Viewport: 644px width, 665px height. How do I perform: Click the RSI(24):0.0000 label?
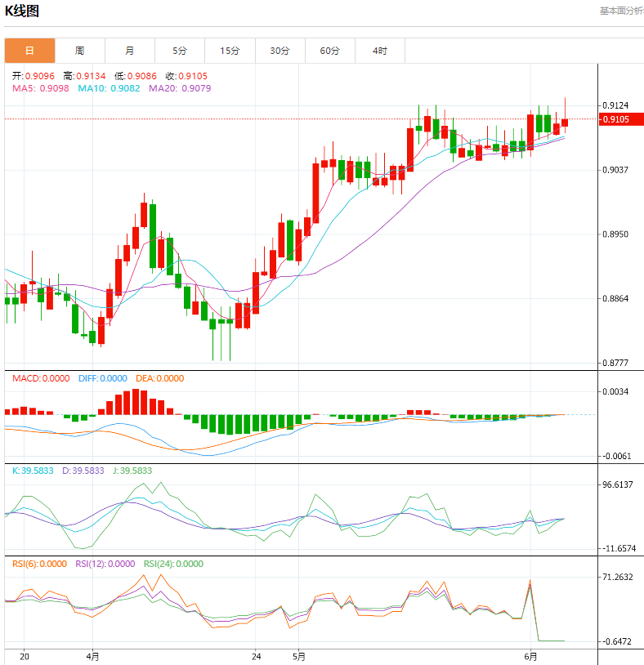click(x=173, y=564)
